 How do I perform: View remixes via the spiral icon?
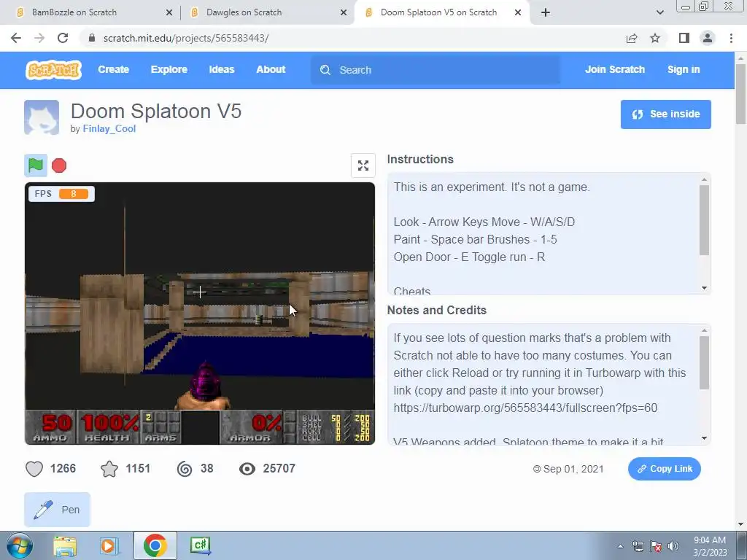pyautogui.click(x=185, y=469)
